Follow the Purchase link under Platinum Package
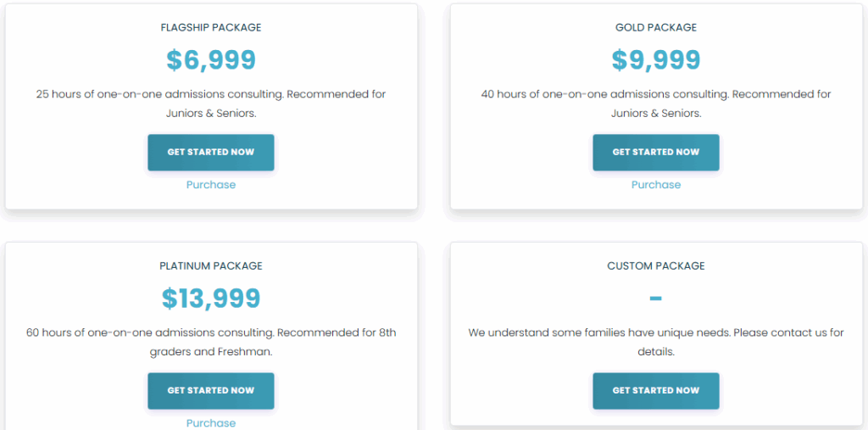 (x=211, y=422)
